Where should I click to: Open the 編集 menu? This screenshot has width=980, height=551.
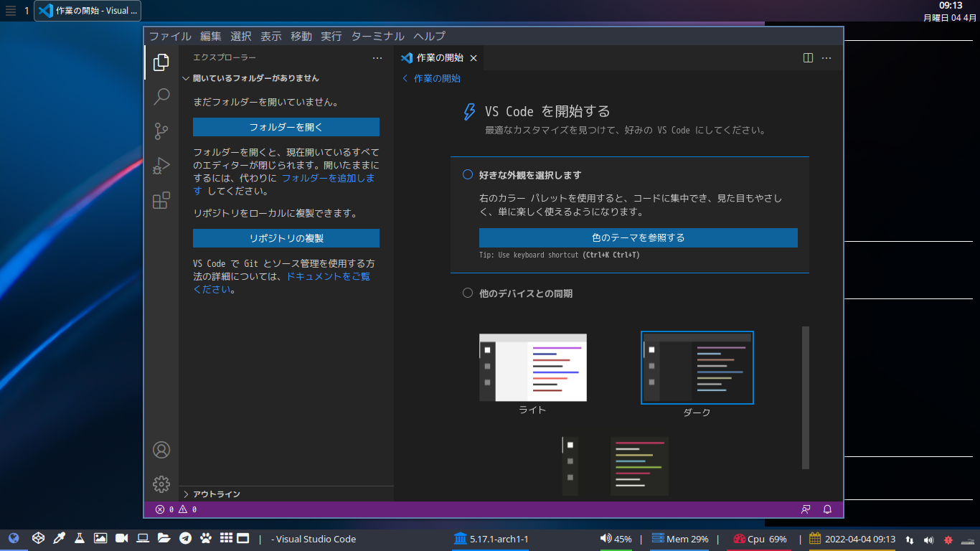click(211, 36)
